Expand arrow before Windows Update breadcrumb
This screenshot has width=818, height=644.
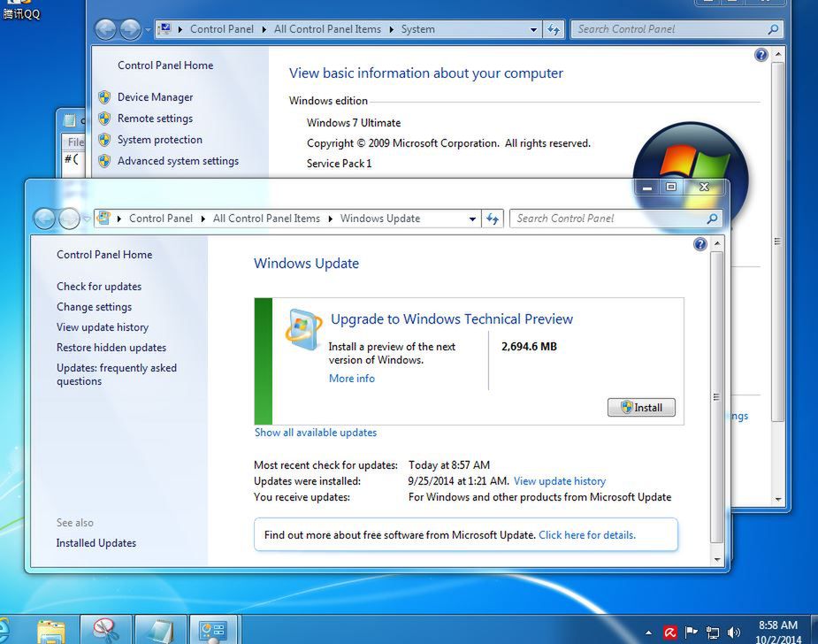click(330, 218)
